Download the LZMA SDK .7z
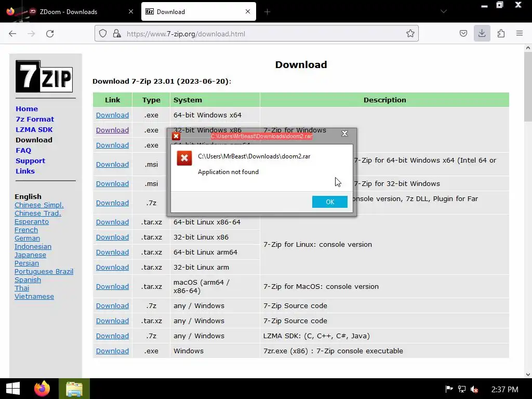The height and width of the screenshot is (399, 532). [x=112, y=336]
